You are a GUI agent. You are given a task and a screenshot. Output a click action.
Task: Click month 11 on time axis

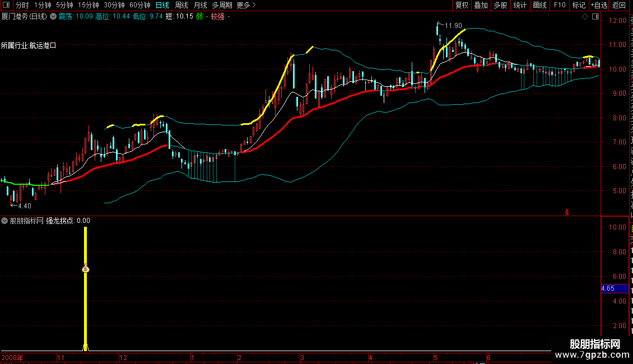coord(60,357)
